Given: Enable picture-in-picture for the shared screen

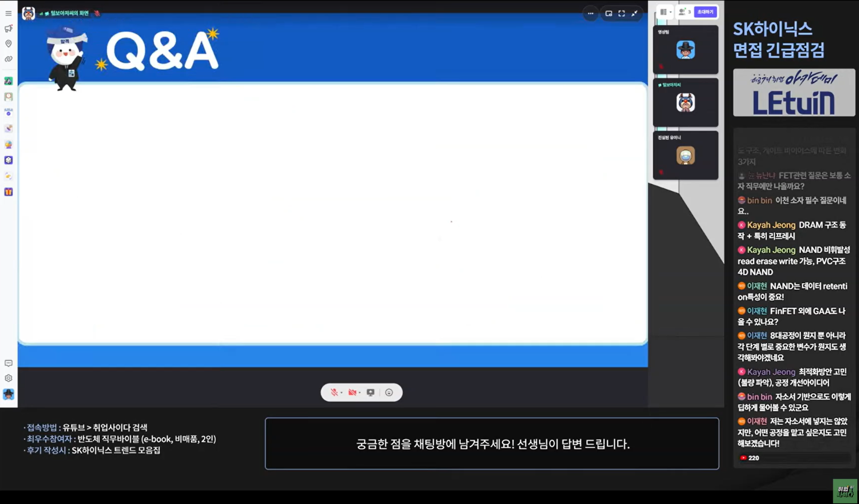Looking at the screenshot, I should pos(609,14).
